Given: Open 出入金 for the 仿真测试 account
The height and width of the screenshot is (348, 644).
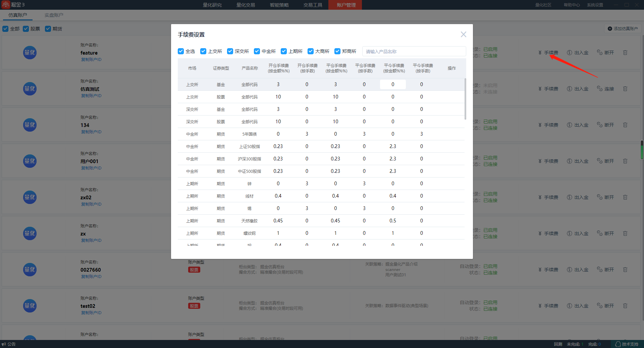Looking at the screenshot, I should pos(578,89).
